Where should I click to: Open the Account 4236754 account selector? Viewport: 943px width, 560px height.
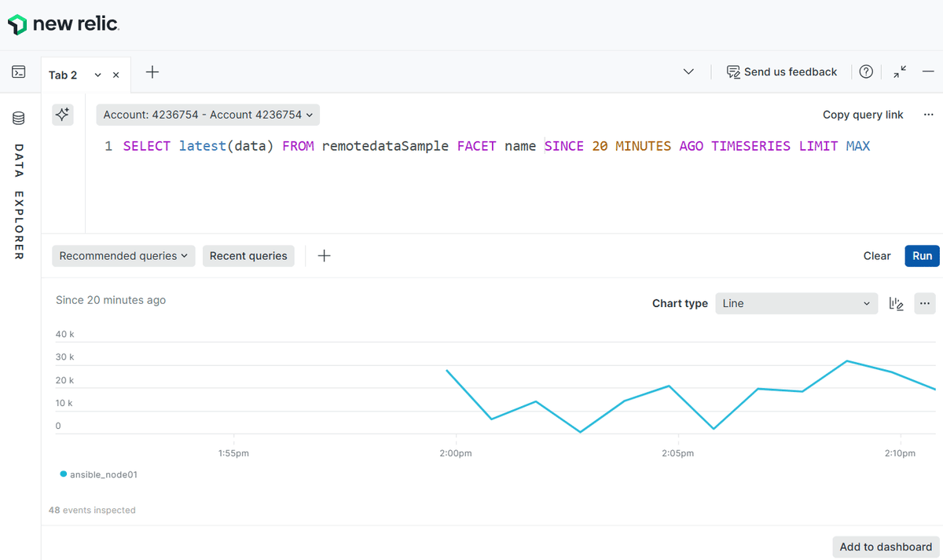point(207,114)
